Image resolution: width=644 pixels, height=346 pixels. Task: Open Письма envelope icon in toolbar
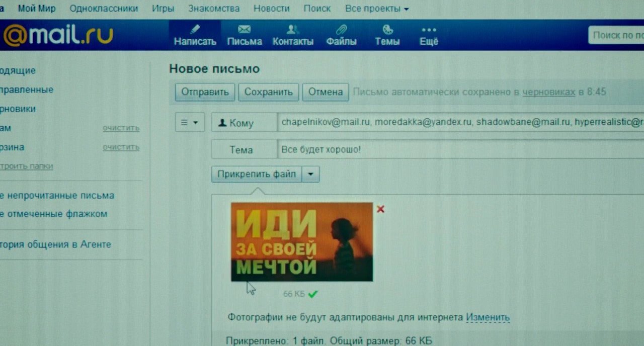pyautogui.click(x=244, y=29)
